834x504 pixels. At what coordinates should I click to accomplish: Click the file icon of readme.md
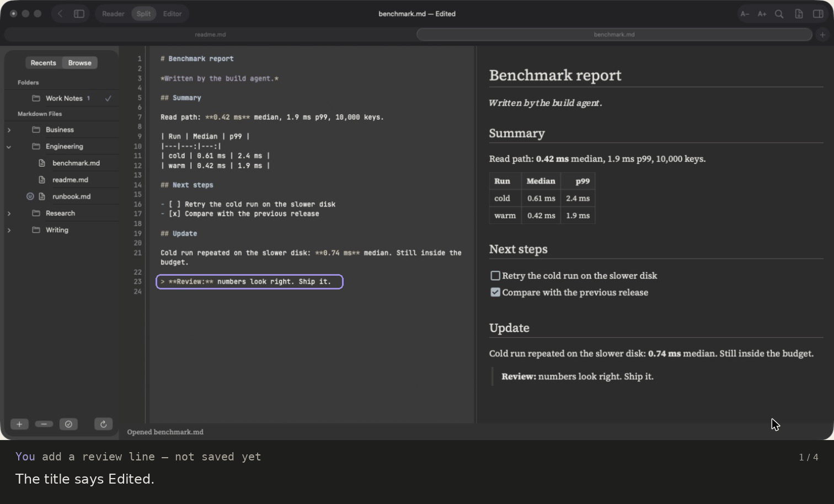(42, 180)
